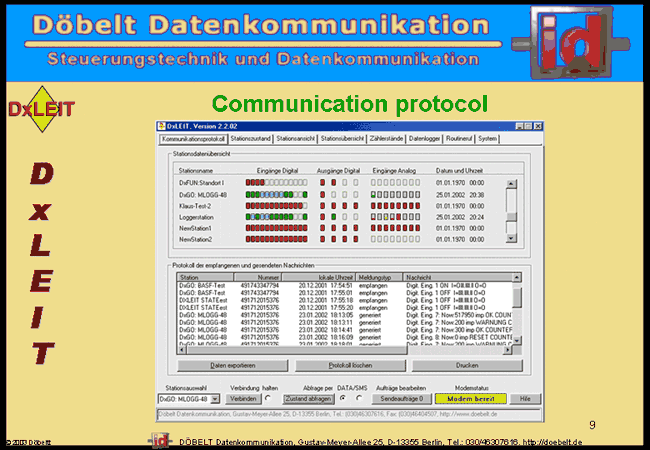Viewport: 650px width, 450px height.
Task: Click digital outputs indicators of DxFUN:Standort I
Action: click(339, 183)
